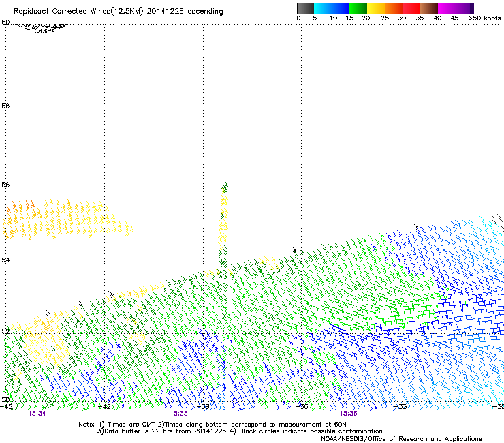Click the 'Note: 1) Times are GMT' line
Image resolution: width=504 pixels, height=443 pixels.
212,425
